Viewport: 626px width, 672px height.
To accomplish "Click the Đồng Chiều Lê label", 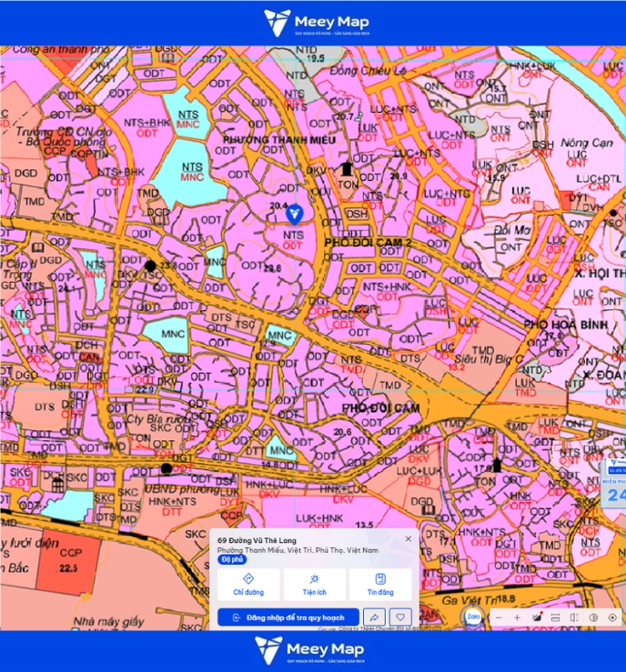I will click(368, 71).
